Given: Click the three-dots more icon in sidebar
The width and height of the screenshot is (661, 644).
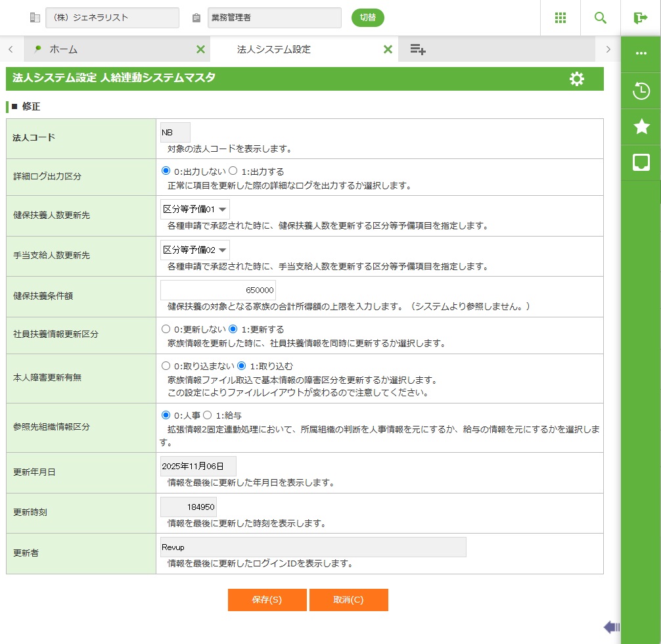Looking at the screenshot, I should point(641,53).
